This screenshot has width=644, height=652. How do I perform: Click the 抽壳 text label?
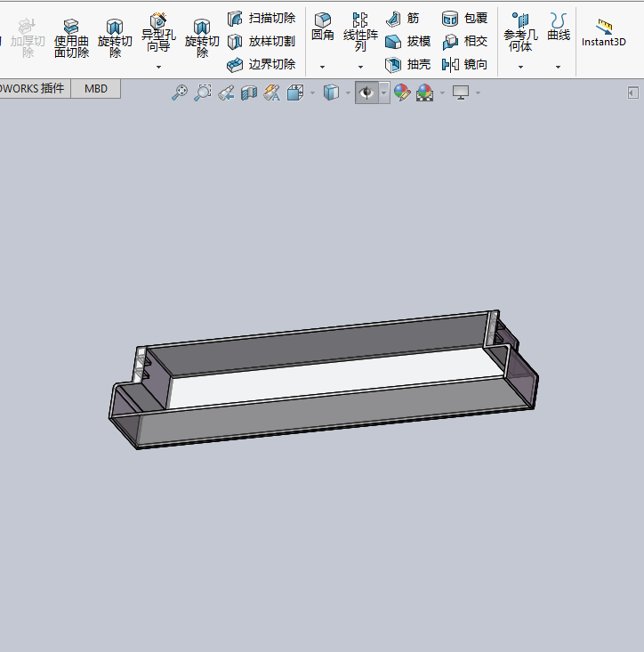[x=419, y=64]
